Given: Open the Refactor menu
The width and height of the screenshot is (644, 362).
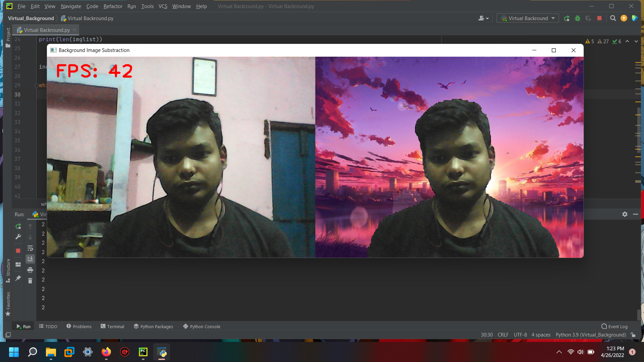Looking at the screenshot, I should coord(113,6).
